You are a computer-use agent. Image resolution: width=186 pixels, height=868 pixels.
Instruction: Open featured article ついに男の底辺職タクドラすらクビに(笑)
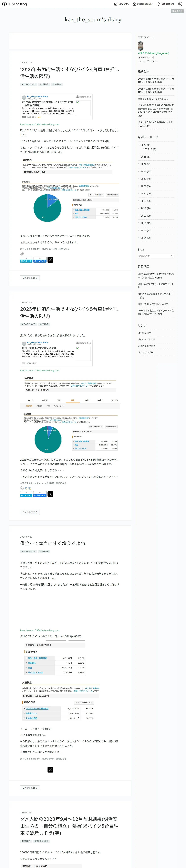coord(155,296)
